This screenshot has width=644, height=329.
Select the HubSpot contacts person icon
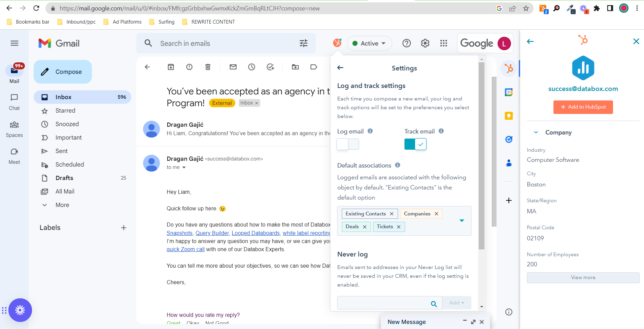pos(509,163)
